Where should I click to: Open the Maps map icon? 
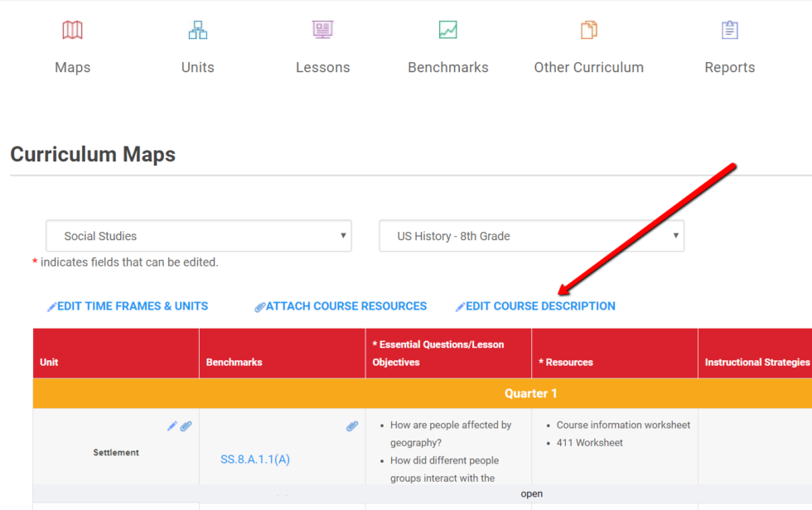pyautogui.click(x=72, y=29)
